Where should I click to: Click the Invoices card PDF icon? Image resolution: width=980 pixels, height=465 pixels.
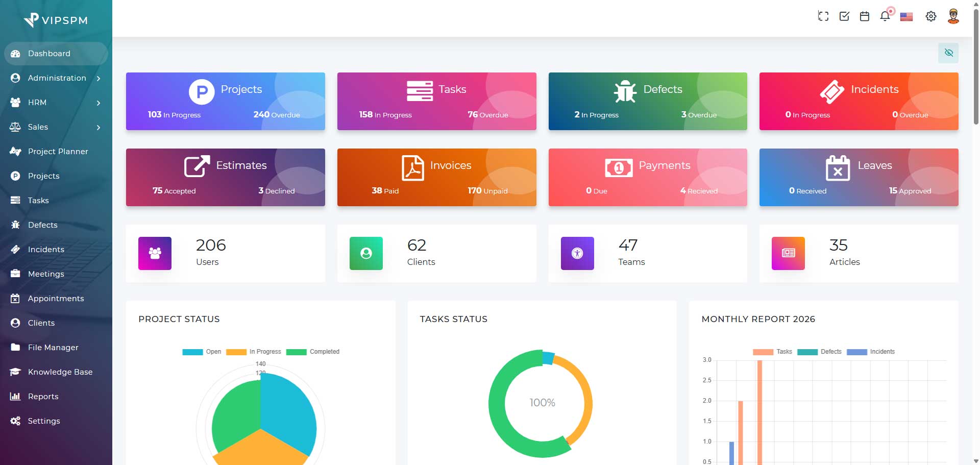[x=412, y=167]
